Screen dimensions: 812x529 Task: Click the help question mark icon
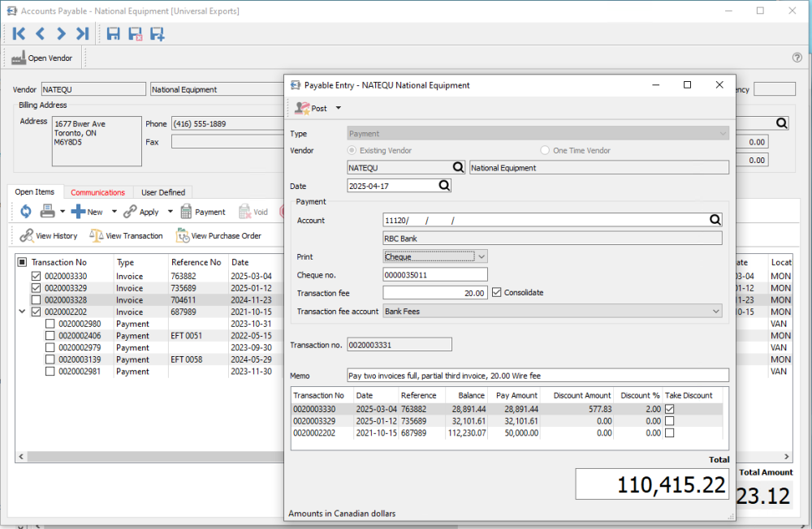pyautogui.click(x=797, y=58)
